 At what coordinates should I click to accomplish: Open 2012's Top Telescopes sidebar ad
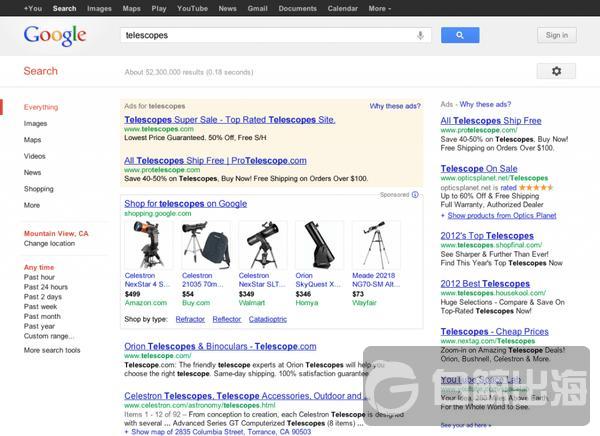[x=487, y=235]
